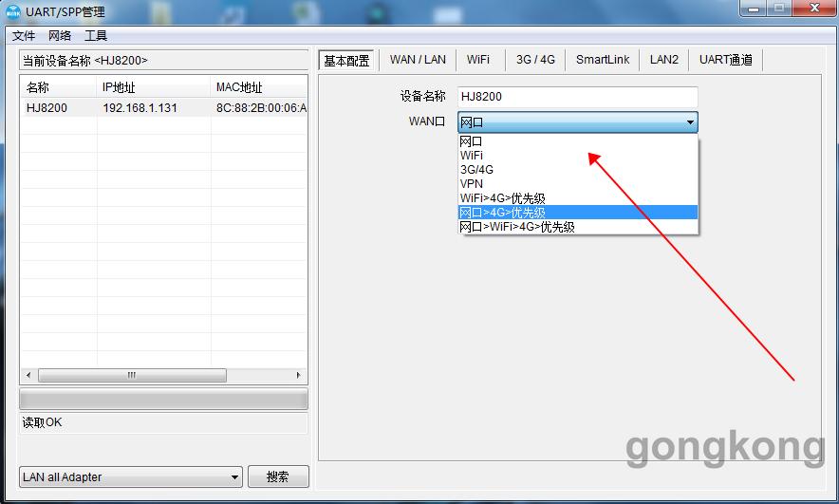Open the 工具 menu

(96, 36)
